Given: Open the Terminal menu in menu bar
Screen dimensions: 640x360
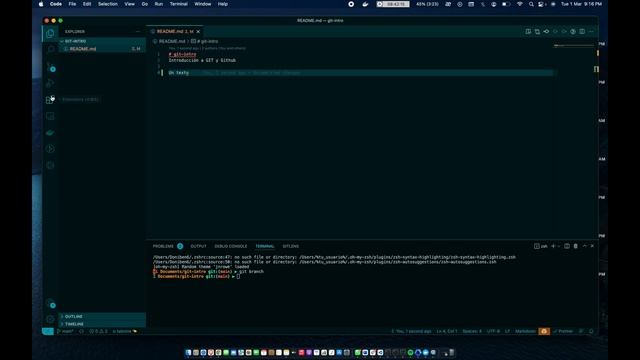Looking at the screenshot, I should 179,4.
